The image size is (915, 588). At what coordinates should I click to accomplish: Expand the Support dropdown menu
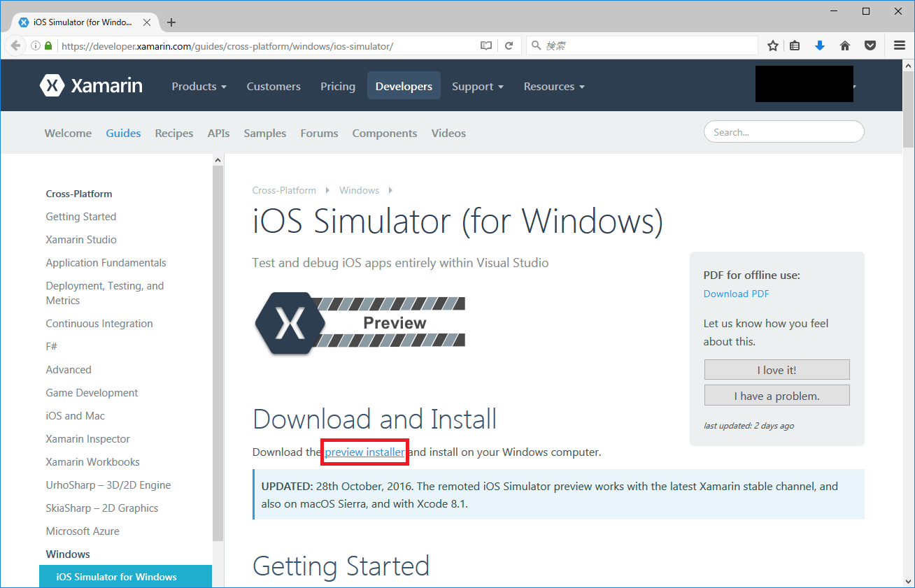(x=478, y=87)
